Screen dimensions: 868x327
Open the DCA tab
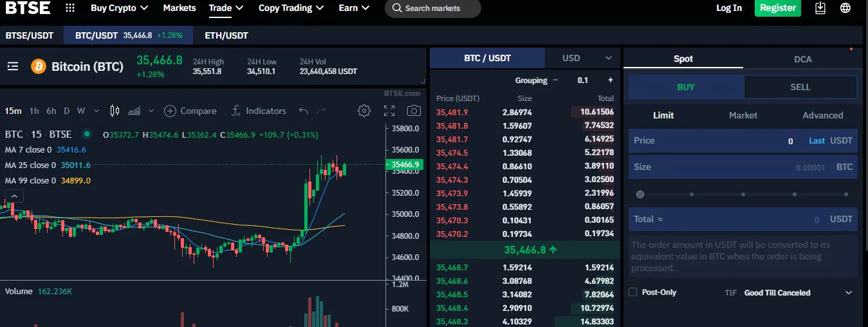point(803,59)
